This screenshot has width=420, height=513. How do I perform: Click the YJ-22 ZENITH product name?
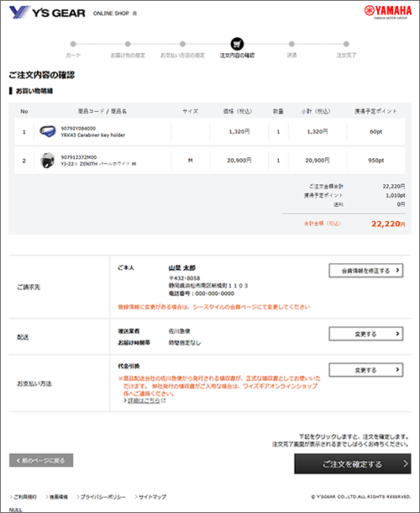[x=98, y=164]
